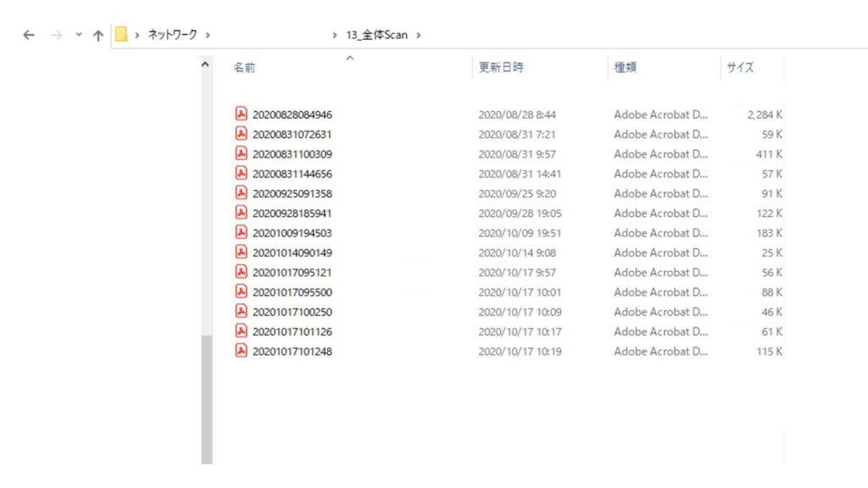The height and width of the screenshot is (488, 868).
Task: Click the Back navigation arrow
Action: tap(29, 35)
